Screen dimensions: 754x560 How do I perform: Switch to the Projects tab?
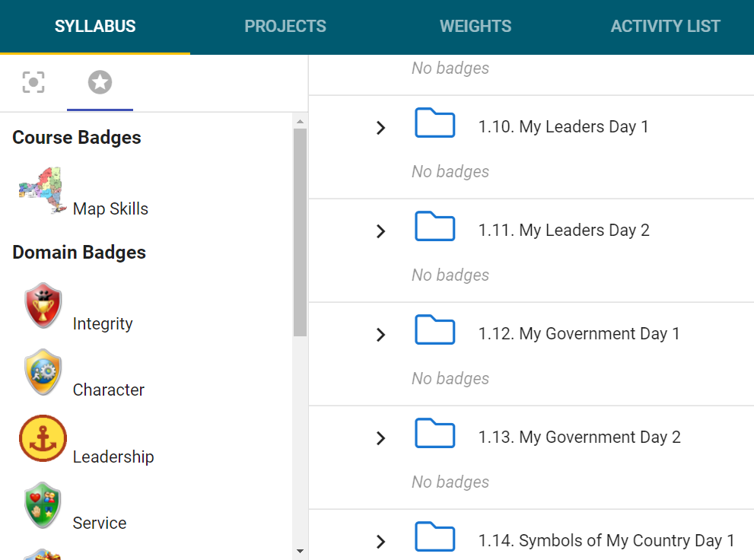[x=285, y=27]
